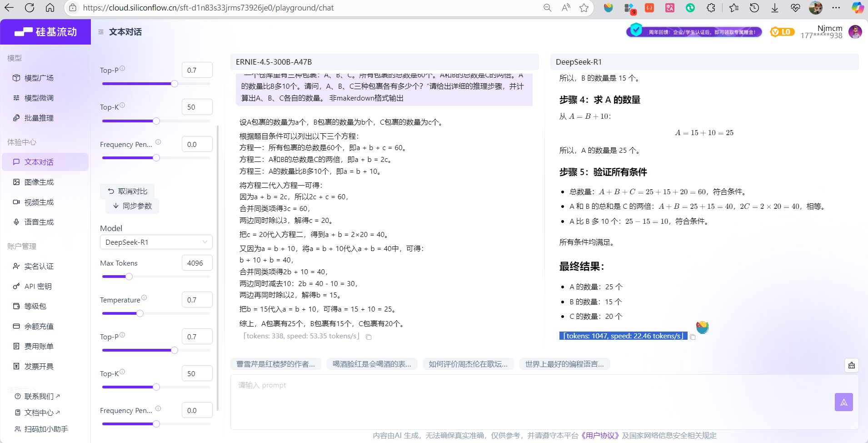Viewport: 868px width, 443px height.
Task: Open 余额充值 in sidebar
Action: click(45, 326)
